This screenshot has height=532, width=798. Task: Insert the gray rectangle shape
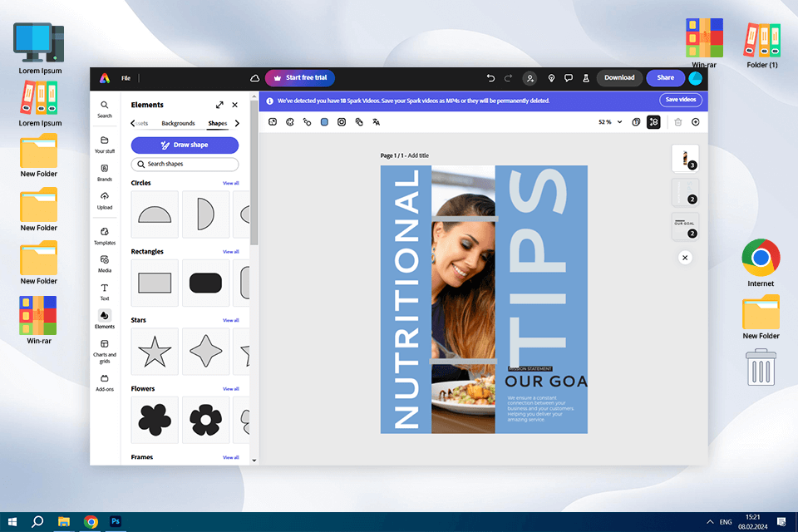pyautogui.click(x=155, y=283)
